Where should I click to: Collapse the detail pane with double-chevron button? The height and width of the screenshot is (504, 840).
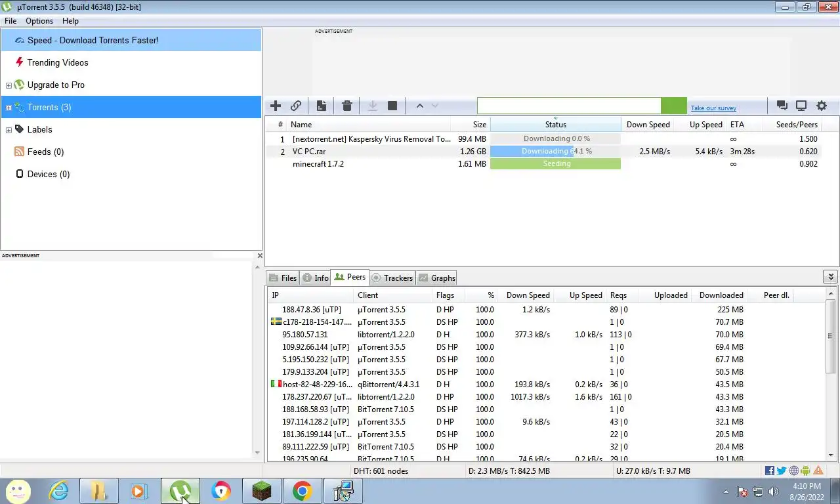tap(830, 277)
